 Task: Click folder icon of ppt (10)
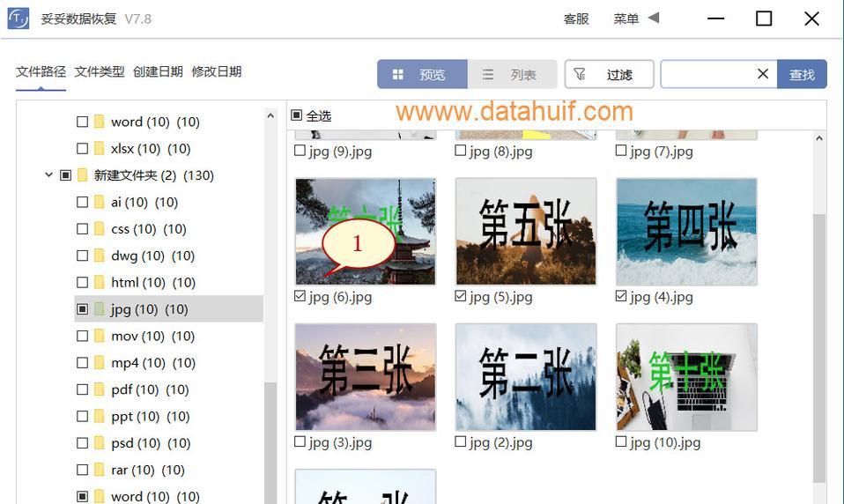(99, 416)
